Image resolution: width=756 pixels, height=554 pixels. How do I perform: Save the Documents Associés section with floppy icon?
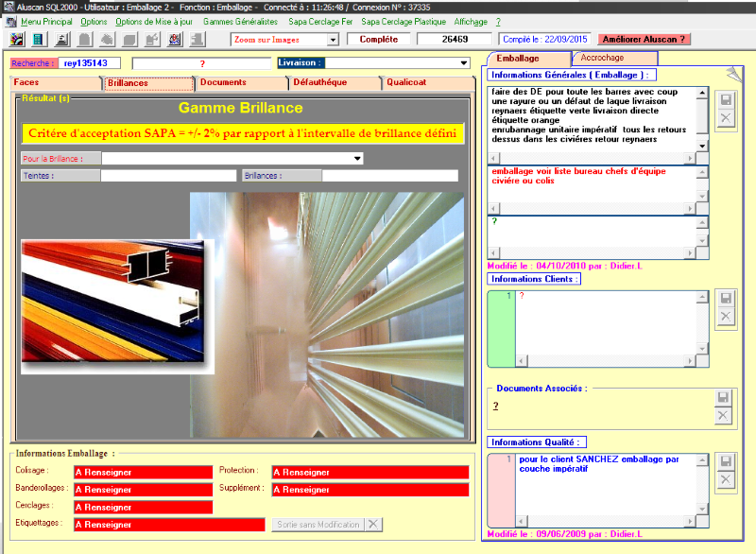pos(723,397)
